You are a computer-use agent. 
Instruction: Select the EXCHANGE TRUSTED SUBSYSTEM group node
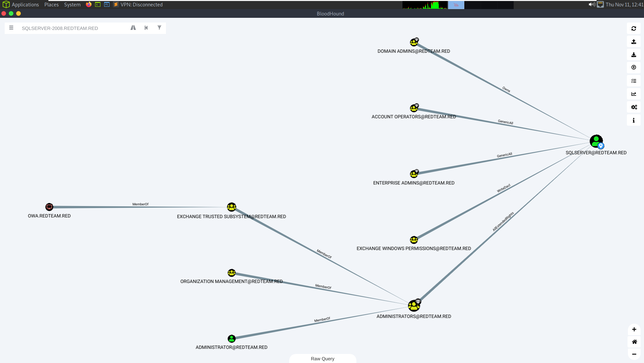tap(231, 207)
